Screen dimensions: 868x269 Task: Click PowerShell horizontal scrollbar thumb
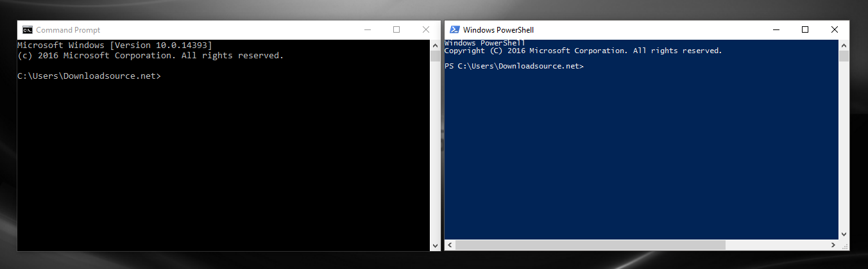coord(590,245)
